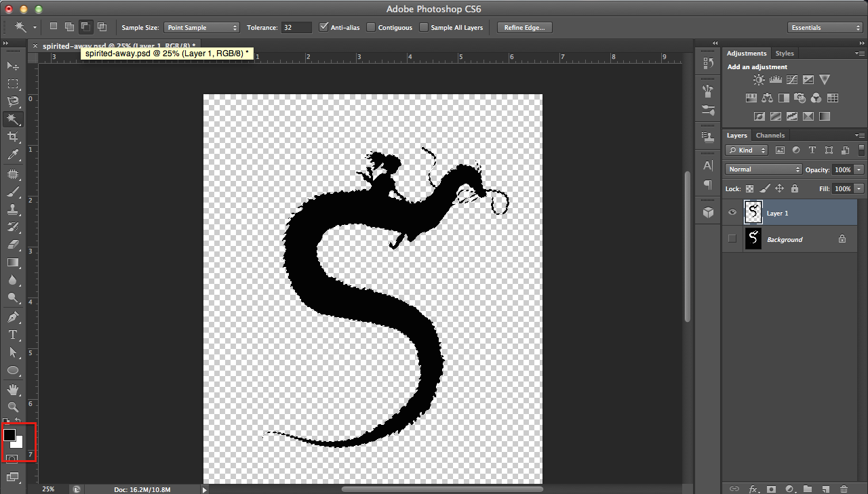Click the Delete layer trash icon
The height and width of the screenshot is (494, 868).
(844, 489)
